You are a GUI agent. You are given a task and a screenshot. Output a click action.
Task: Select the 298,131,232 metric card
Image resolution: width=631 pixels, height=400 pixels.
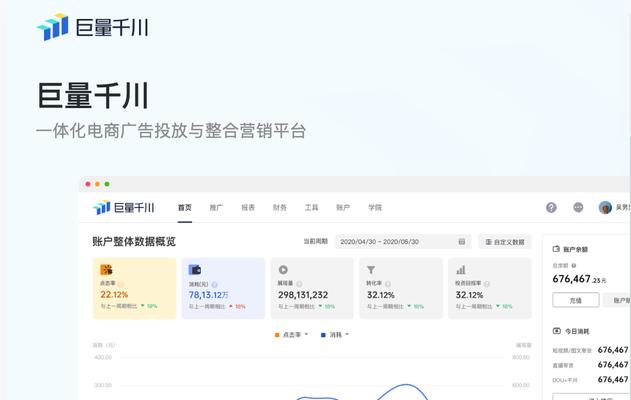pyautogui.click(x=312, y=288)
